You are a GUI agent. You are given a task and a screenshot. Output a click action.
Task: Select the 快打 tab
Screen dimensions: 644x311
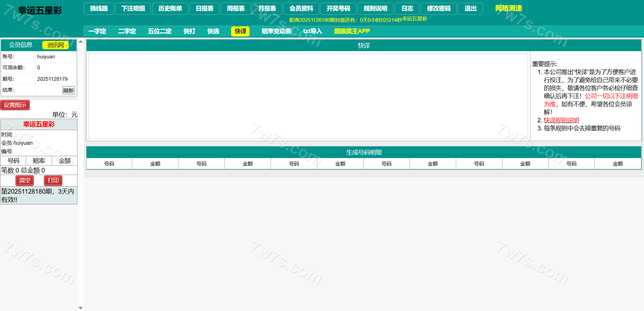tap(190, 31)
